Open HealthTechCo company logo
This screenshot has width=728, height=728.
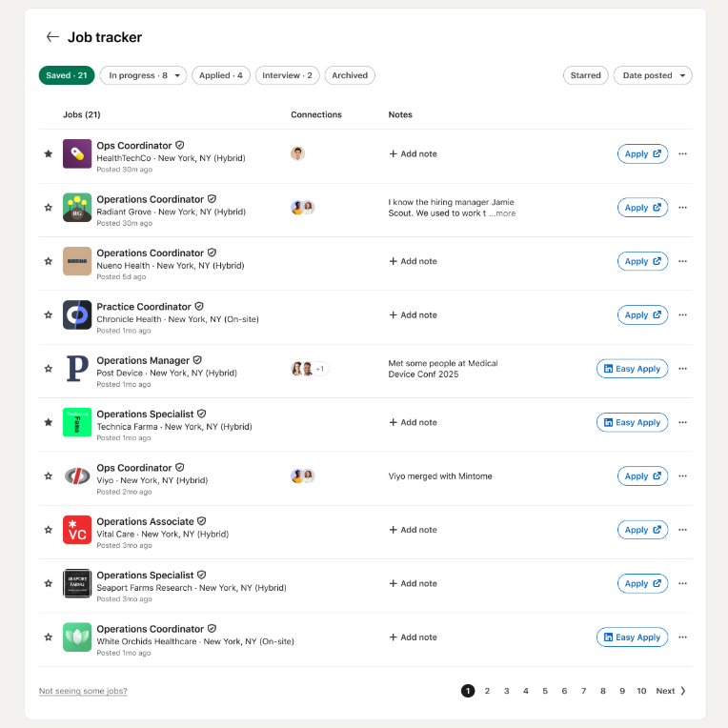(77, 153)
